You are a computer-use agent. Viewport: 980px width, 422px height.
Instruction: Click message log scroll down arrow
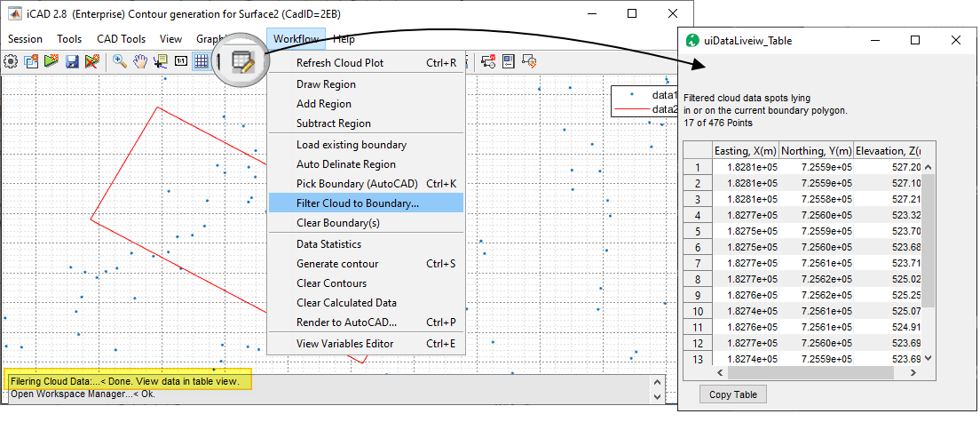point(656,396)
